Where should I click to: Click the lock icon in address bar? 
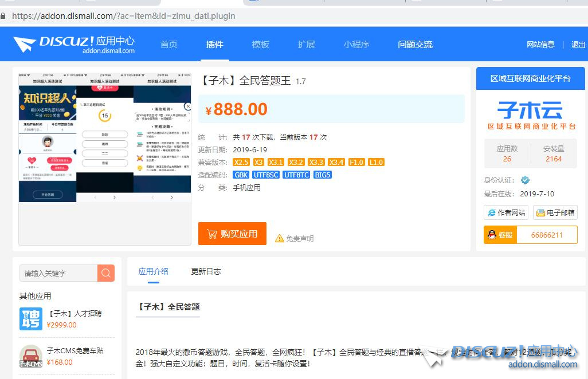tap(3, 16)
